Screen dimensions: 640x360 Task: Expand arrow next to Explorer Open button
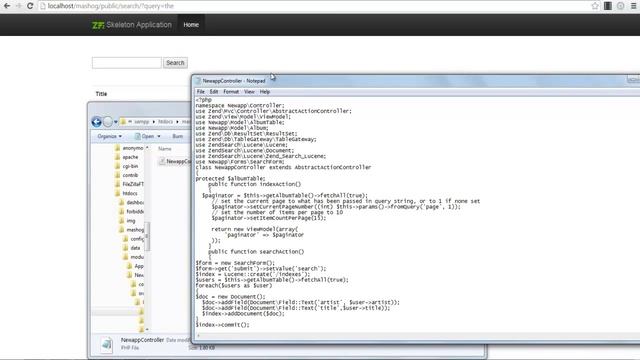159,136
